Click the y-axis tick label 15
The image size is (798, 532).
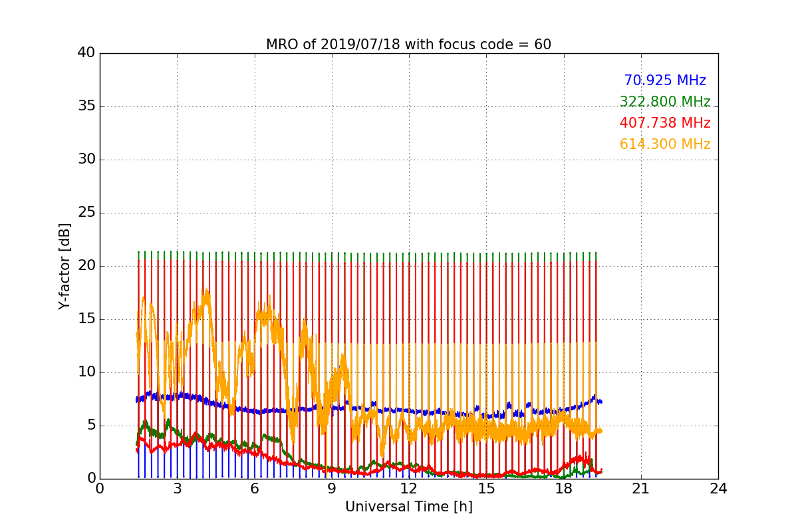[86, 319]
